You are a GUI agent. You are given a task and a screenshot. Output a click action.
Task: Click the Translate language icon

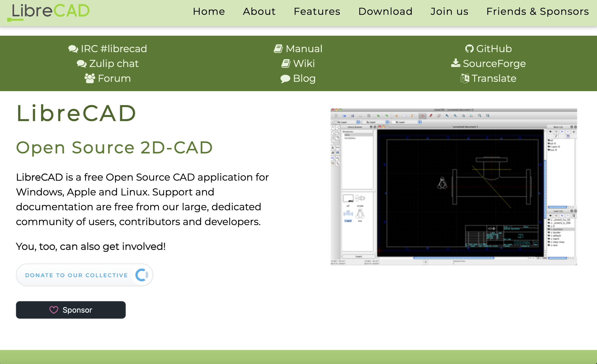click(465, 78)
